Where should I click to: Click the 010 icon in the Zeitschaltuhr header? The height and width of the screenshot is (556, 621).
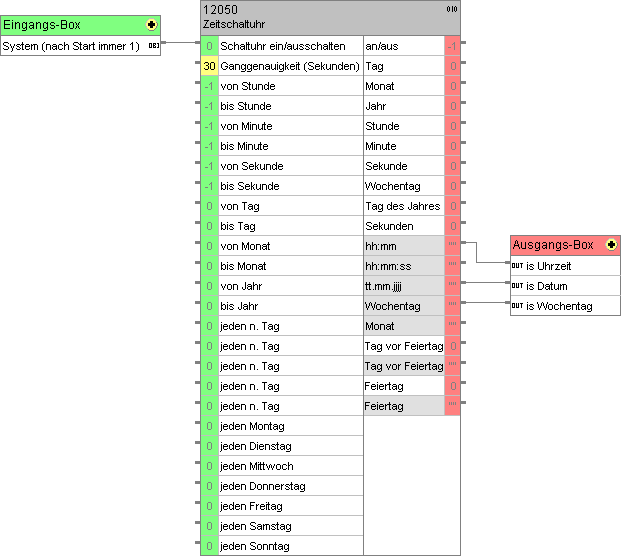point(452,9)
